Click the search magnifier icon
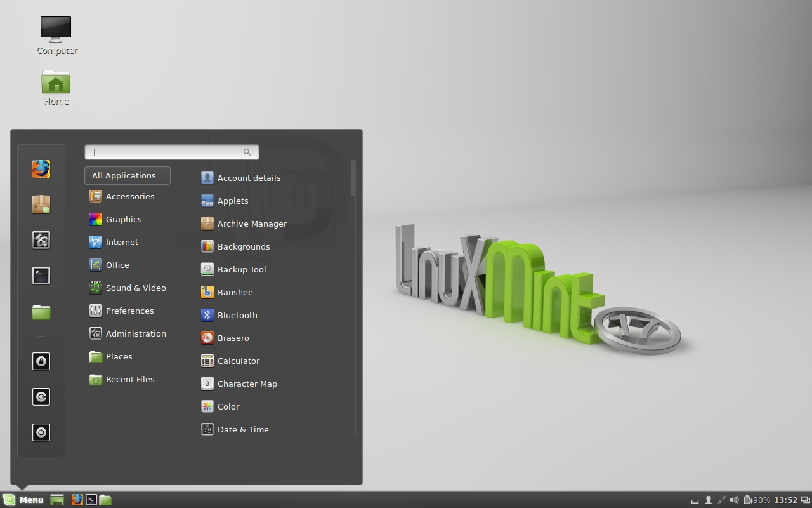812x508 pixels. point(247,152)
